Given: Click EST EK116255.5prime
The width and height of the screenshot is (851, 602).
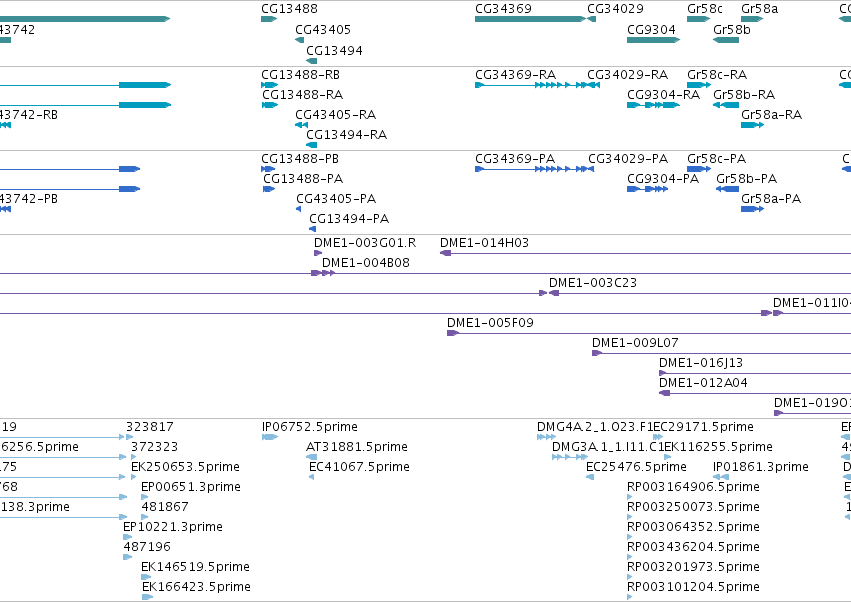Looking at the screenshot, I should pyautogui.click(x=719, y=447).
